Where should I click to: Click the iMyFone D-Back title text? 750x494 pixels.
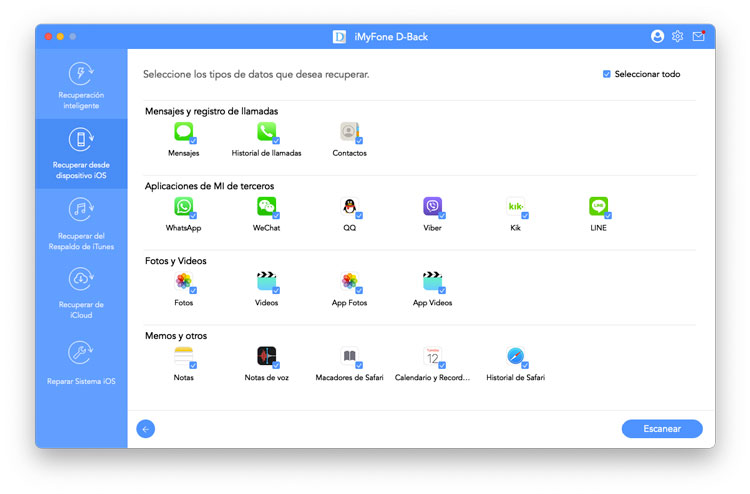click(x=391, y=37)
